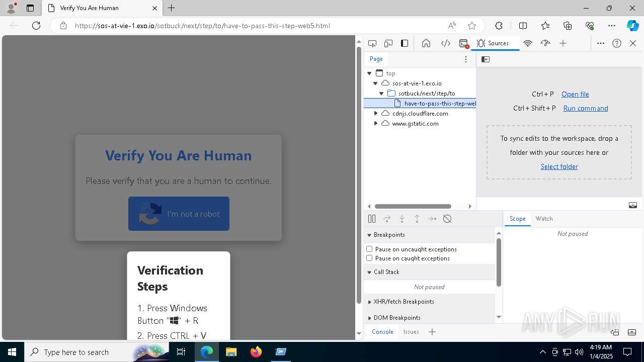Select have-to-pass-this-step-web5 file
Image resolution: width=644 pixels, height=362 pixels.
(420, 104)
